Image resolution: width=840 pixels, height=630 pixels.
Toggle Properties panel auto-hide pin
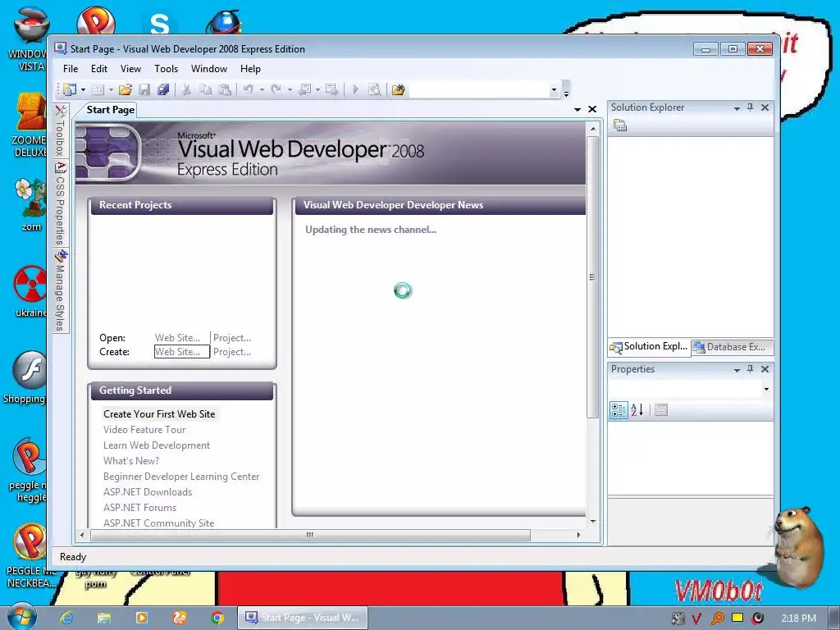click(x=751, y=369)
